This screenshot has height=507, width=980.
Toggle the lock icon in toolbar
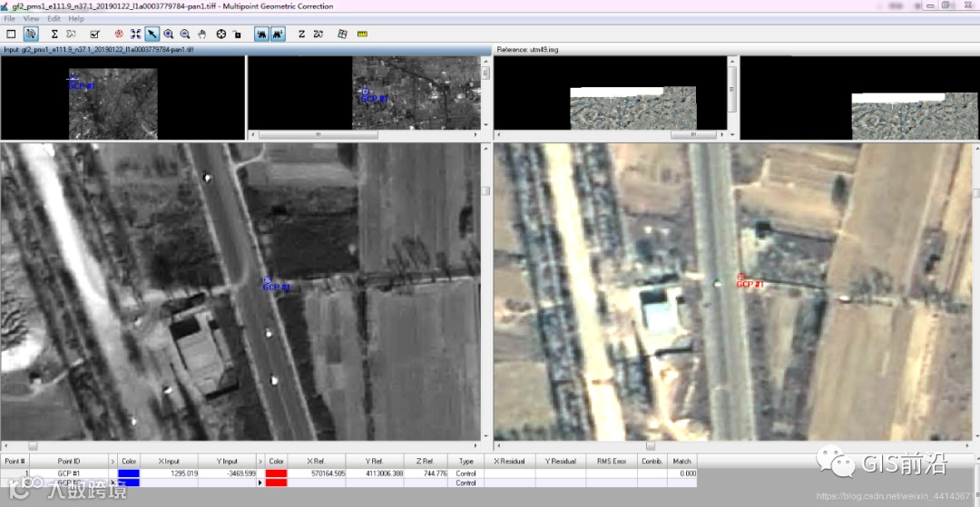(x=237, y=34)
